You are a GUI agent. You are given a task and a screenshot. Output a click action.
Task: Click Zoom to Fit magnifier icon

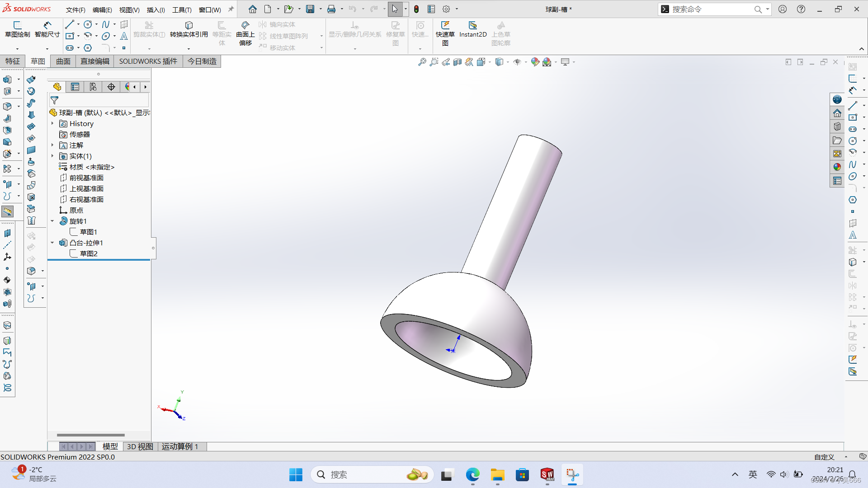(422, 62)
